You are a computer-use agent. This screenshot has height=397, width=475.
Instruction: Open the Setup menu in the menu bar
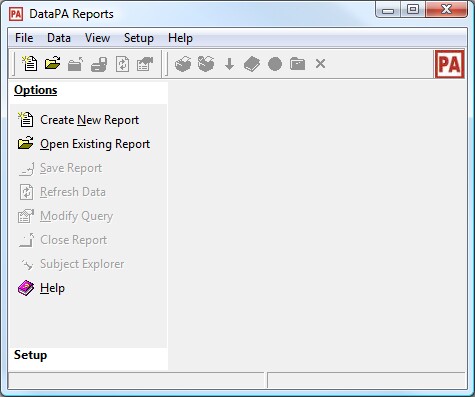(139, 38)
